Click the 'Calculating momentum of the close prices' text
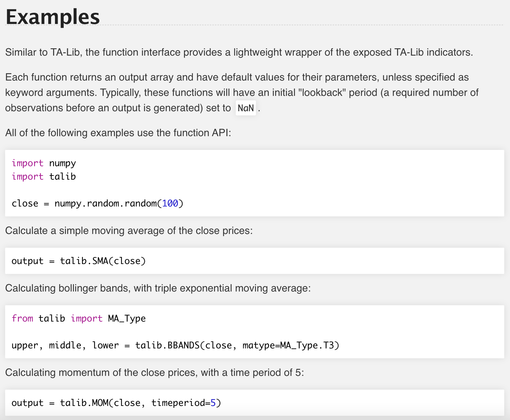Screen dimensions: 510x420 tap(154, 372)
